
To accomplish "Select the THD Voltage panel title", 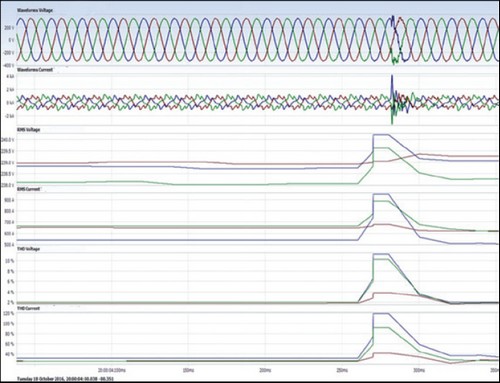I will point(28,249).
